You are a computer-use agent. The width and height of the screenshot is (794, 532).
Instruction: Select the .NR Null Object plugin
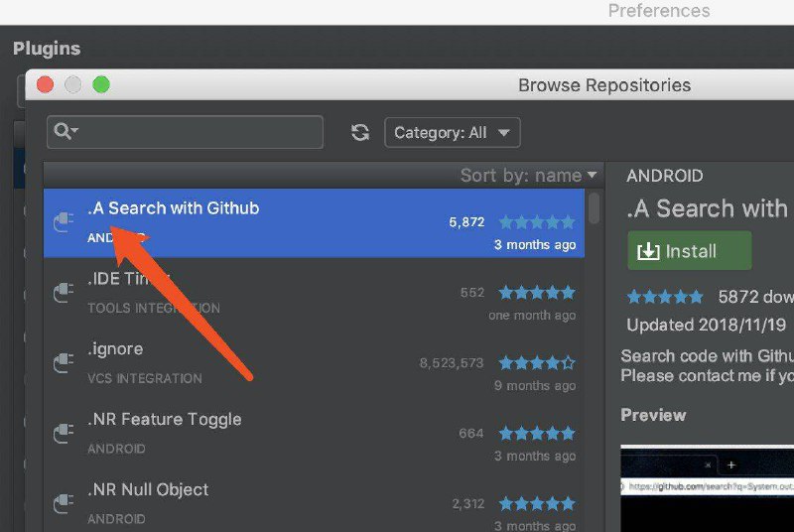[x=298, y=503]
